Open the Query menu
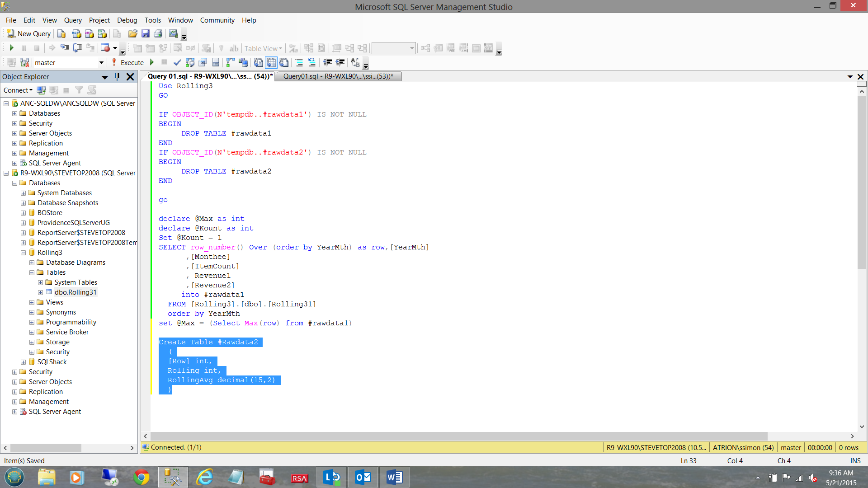The height and width of the screenshot is (488, 868). [x=73, y=20]
